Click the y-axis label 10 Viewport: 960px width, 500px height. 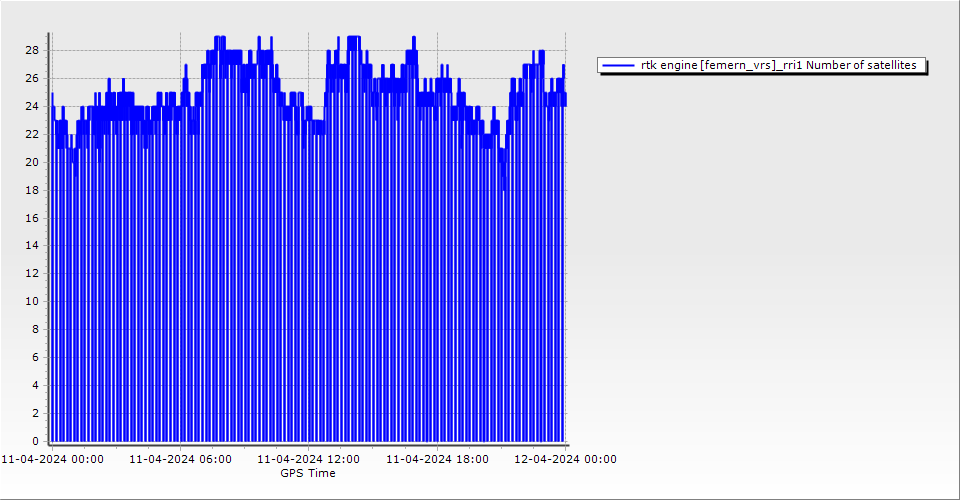[x=32, y=301]
